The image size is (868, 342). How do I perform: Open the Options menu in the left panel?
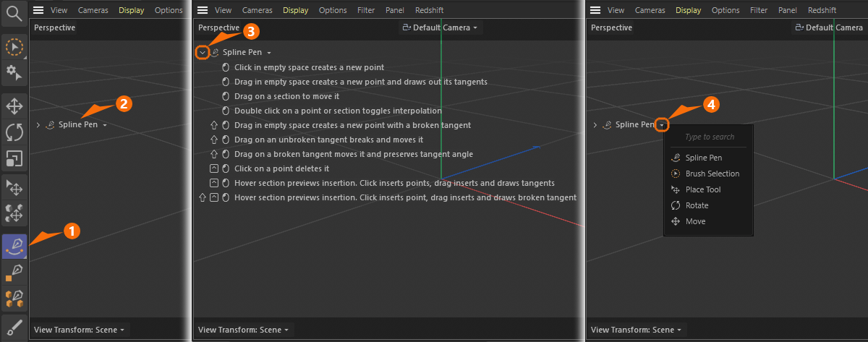(x=169, y=10)
